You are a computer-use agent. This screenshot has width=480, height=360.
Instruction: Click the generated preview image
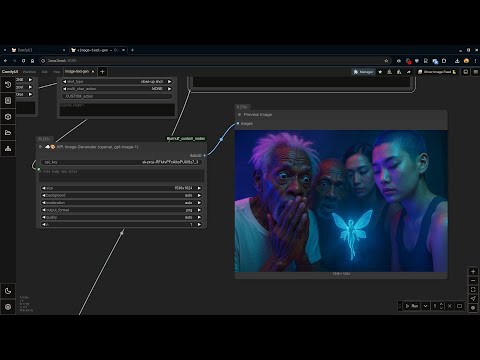click(341, 201)
